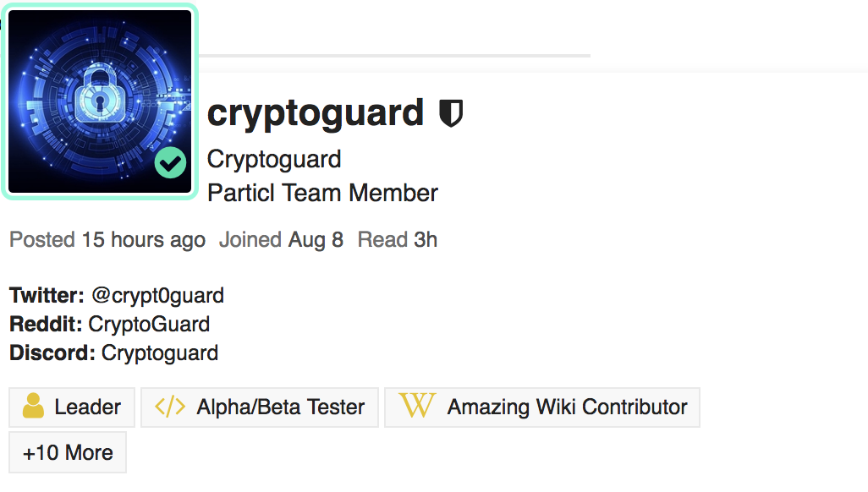Open the CryptoGuard Reddit username

pyautogui.click(x=149, y=324)
